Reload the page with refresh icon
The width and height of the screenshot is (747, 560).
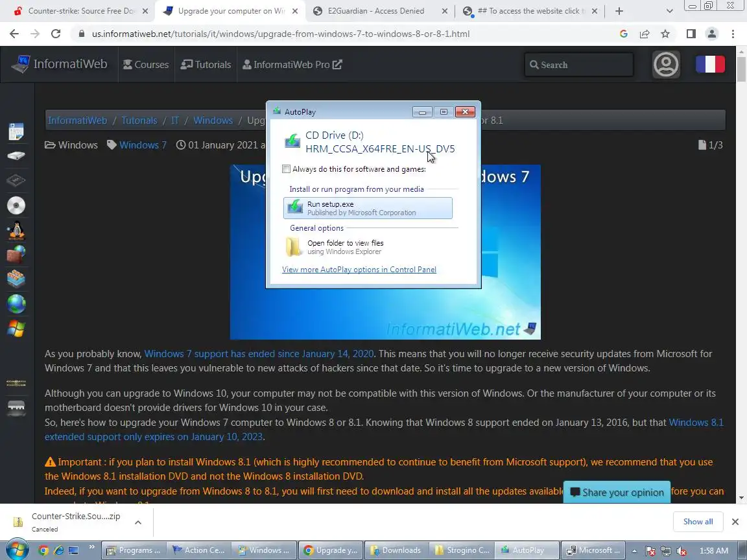click(x=56, y=34)
